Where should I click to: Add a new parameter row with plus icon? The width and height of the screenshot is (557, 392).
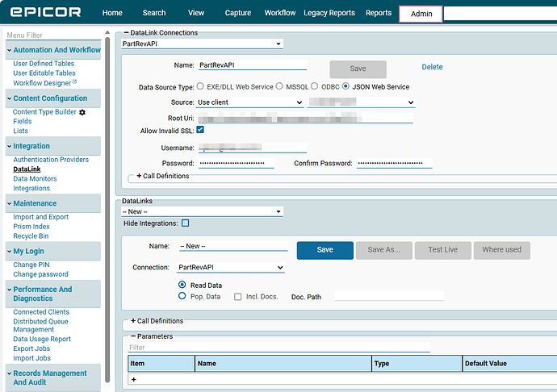coord(133,379)
